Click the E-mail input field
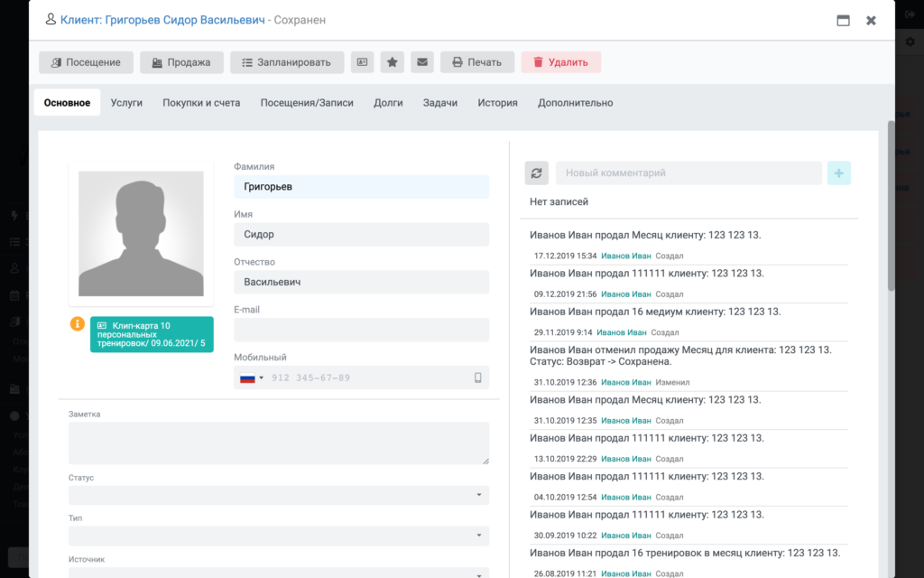The width and height of the screenshot is (924, 578). (361, 330)
